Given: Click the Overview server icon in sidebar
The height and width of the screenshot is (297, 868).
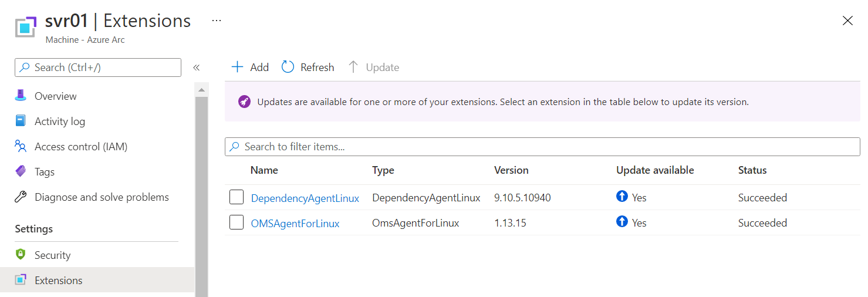Looking at the screenshot, I should point(21,96).
